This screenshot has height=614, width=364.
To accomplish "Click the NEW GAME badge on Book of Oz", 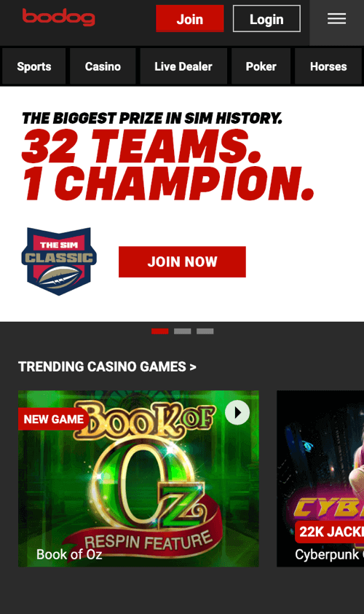I will 54,419.
